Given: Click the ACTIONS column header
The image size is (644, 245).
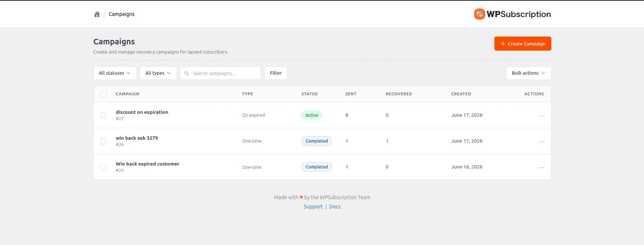Looking at the screenshot, I should 534,94.
